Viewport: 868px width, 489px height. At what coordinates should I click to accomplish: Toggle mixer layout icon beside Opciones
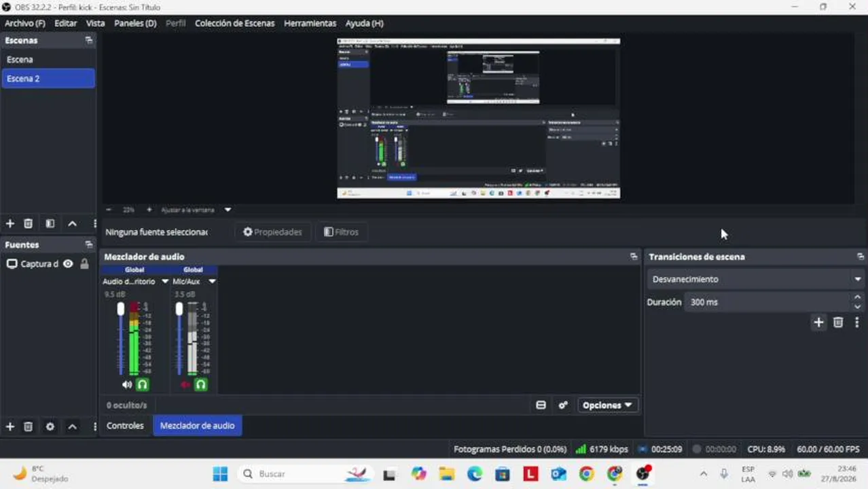541,405
